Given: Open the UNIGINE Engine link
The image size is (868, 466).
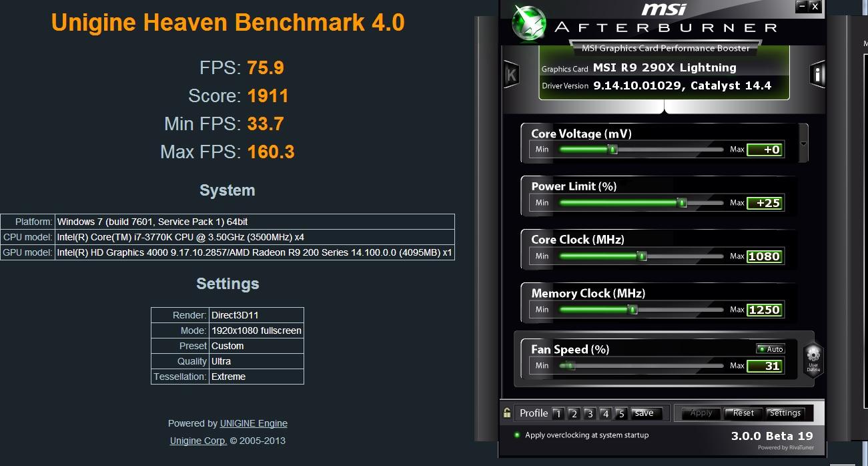Looking at the screenshot, I should click(x=254, y=423).
